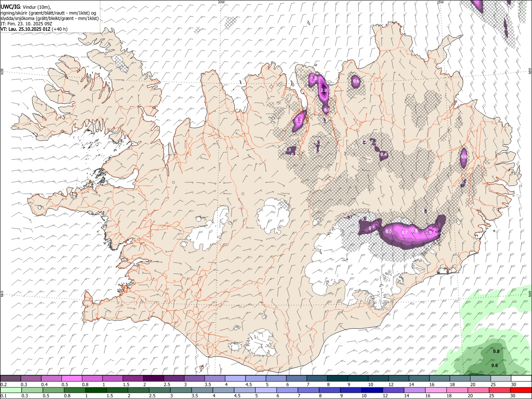532x399 pixels.
Task: Click the '0.2' label under the top legend row
Action: [x=3, y=384]
